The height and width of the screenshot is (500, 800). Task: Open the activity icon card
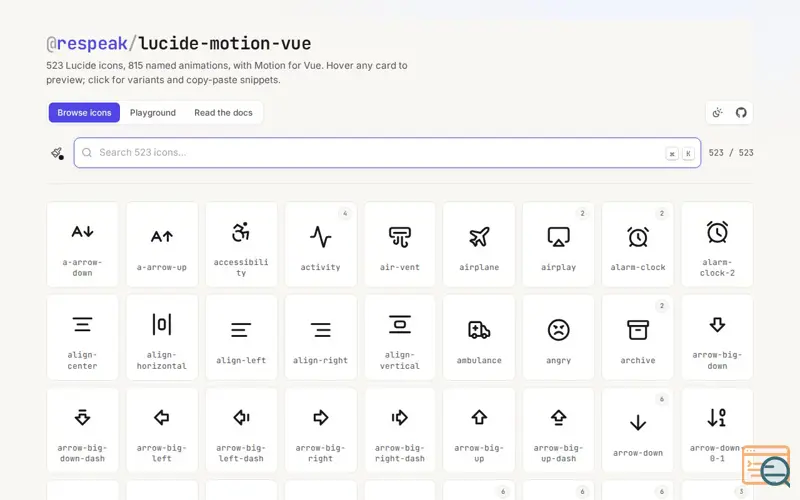pyautogui.click(x=320, y=244)
